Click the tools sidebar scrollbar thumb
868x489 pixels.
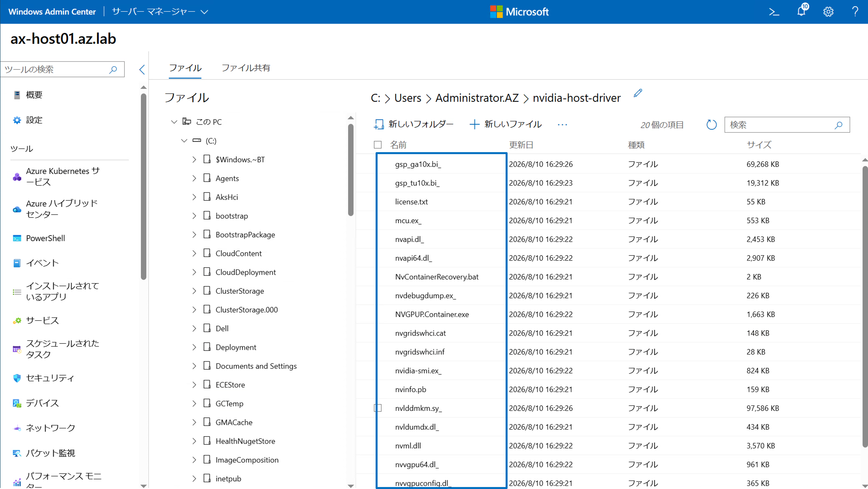pyautogui.click(x=144, y=186)
